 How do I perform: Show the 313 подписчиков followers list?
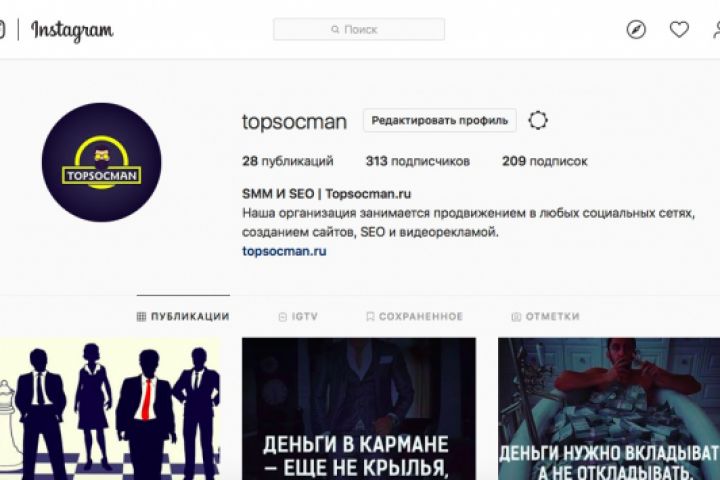[417, 161]
